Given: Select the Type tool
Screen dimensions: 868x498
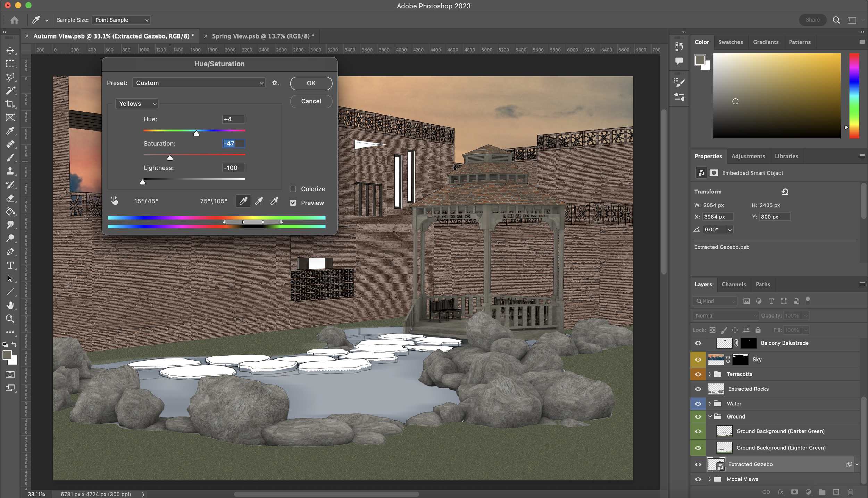Looking at the screenshot, I should (x=10, y=265).
